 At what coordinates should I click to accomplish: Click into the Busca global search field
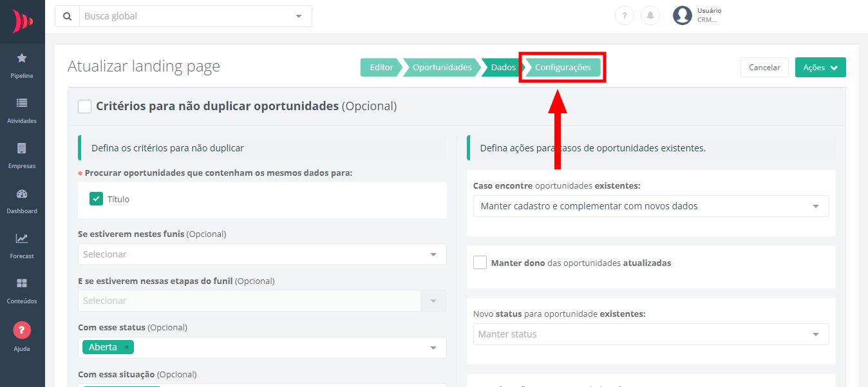click(x=187, y=16)
